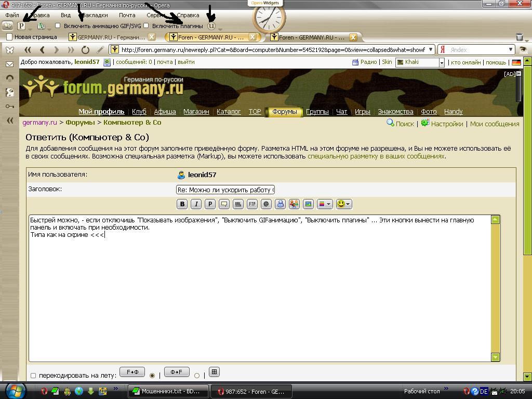
Task: Insert an email with the @ button
Action: tap(266, 204)
